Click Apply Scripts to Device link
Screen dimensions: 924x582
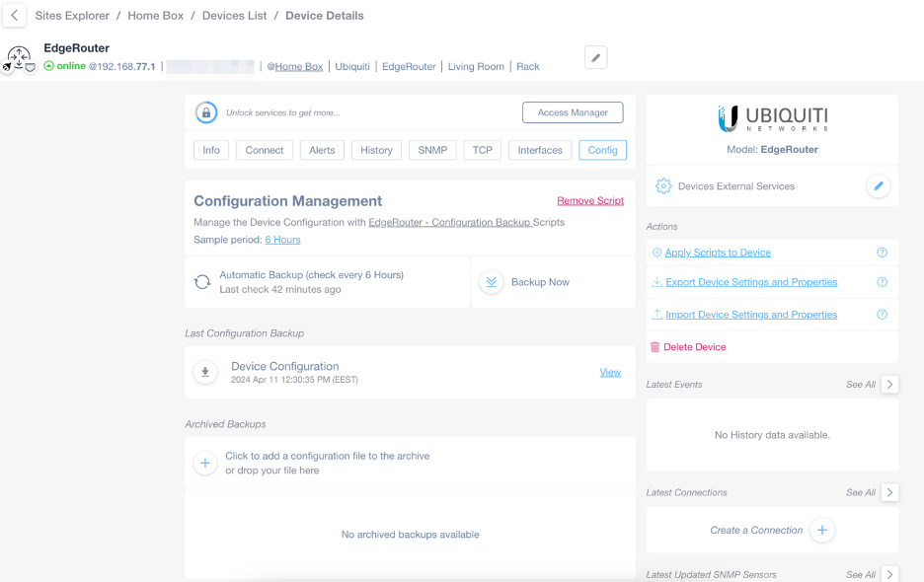(x=718, y=253)
